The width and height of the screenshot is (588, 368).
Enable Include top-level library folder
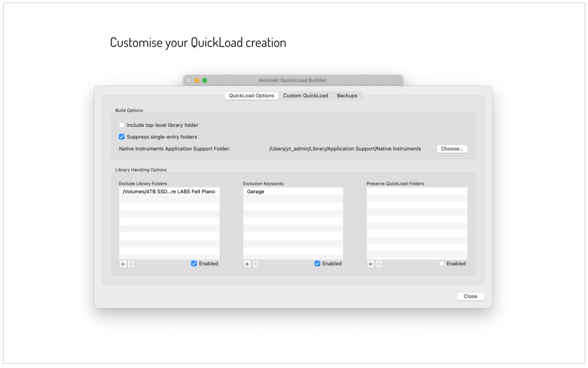(121, 125)
